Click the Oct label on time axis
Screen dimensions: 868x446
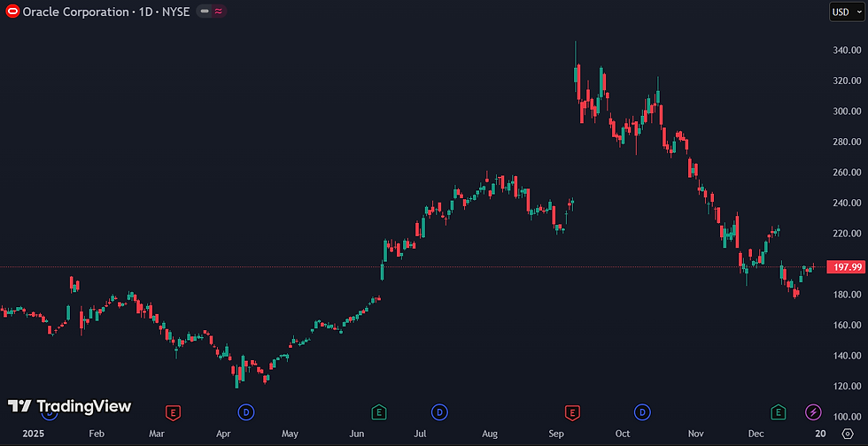pyautogui.click(x=623, y=434)
